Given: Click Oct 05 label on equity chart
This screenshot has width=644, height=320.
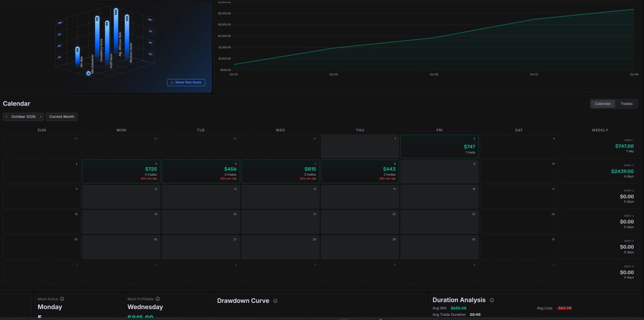Looking at the screenshot, I should pos(333,75).
